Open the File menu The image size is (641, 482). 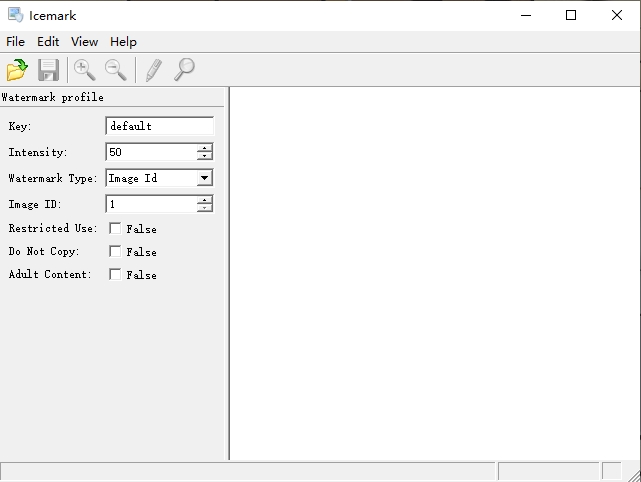[16, 42]
